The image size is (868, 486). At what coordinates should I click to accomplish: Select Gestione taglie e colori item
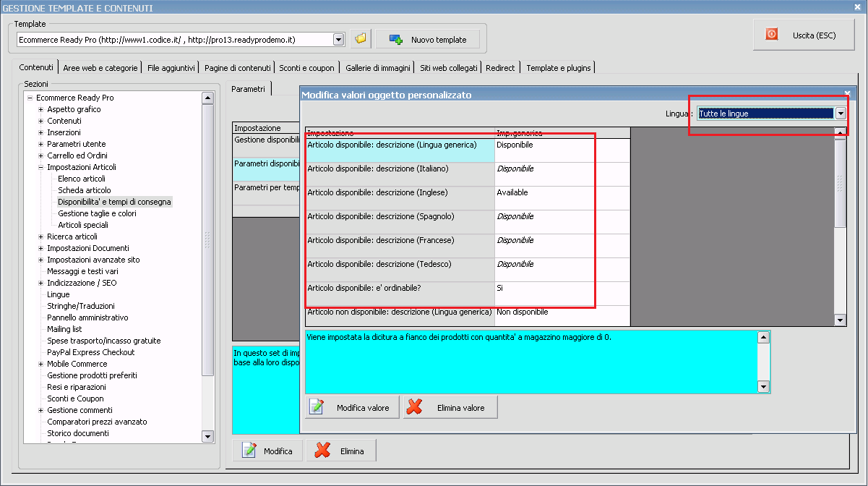97,213
